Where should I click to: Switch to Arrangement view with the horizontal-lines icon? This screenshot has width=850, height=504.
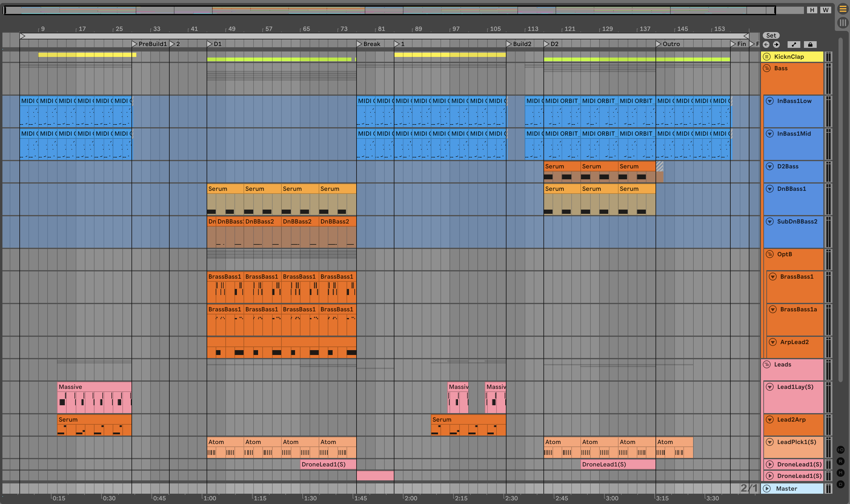point(843,9)
